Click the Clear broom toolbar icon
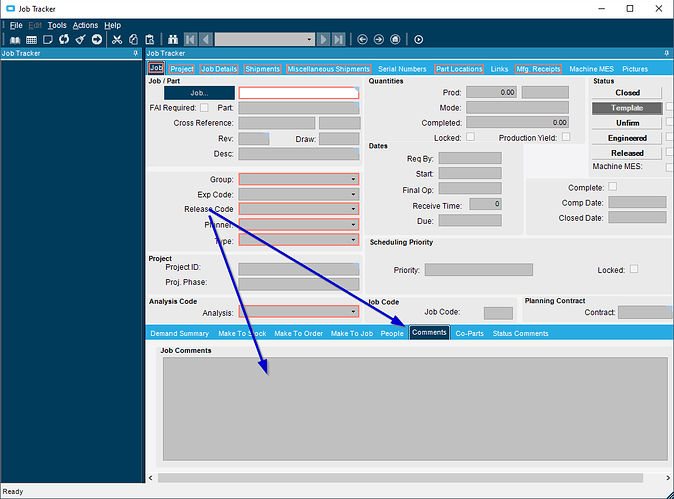The image size is (674, 499). (80, 40)
